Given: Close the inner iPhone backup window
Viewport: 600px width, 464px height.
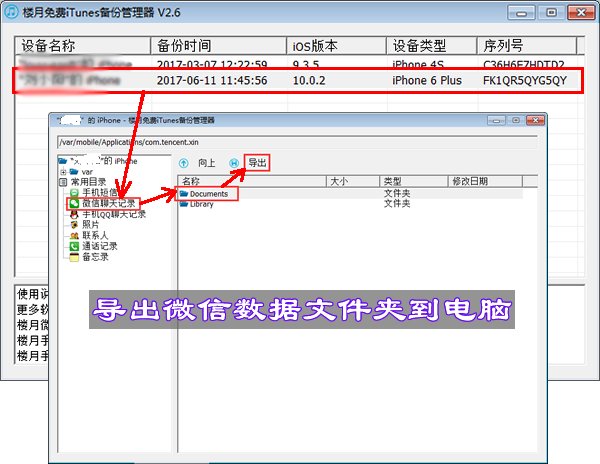Looking at the screenshot, I should [x=535, y=120].
